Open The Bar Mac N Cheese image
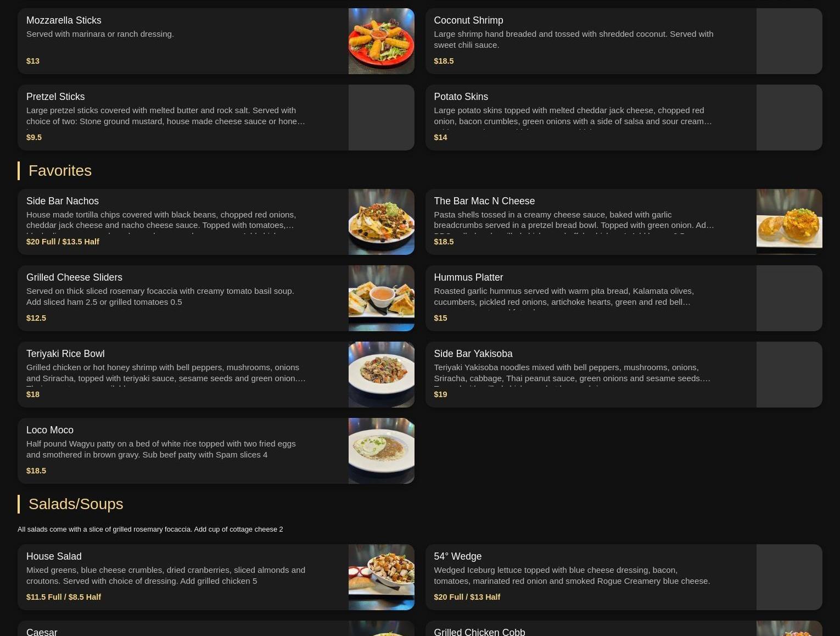Viewport: 840px width, 636px height. [x=789, y=222]
